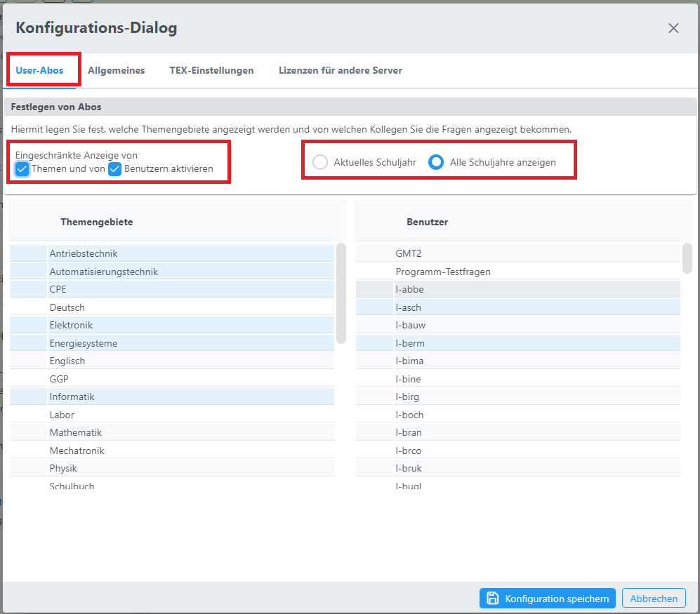Screen dimensions: 700x614
Task: Click the Abbrechen button
Action: click(x=654, y=599)
